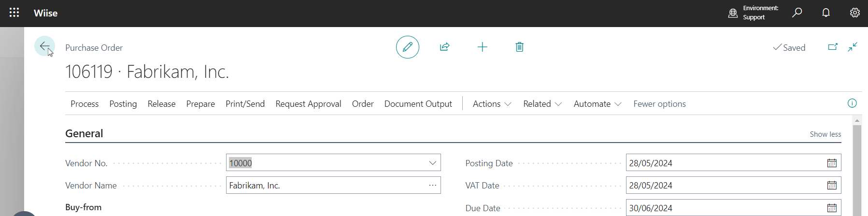The width and height of the screenshot is (868, 216).
Task: Click the VAT Date field
Action: point(733,185)
